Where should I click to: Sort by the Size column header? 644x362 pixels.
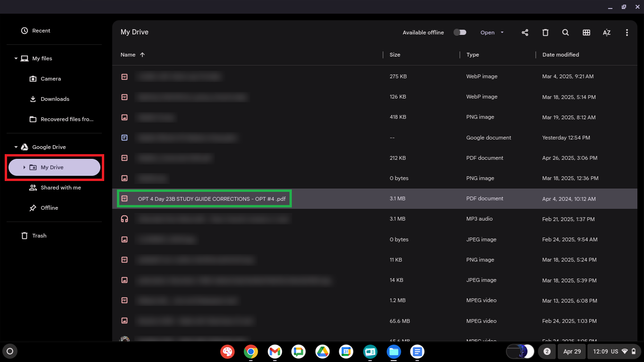395,55
